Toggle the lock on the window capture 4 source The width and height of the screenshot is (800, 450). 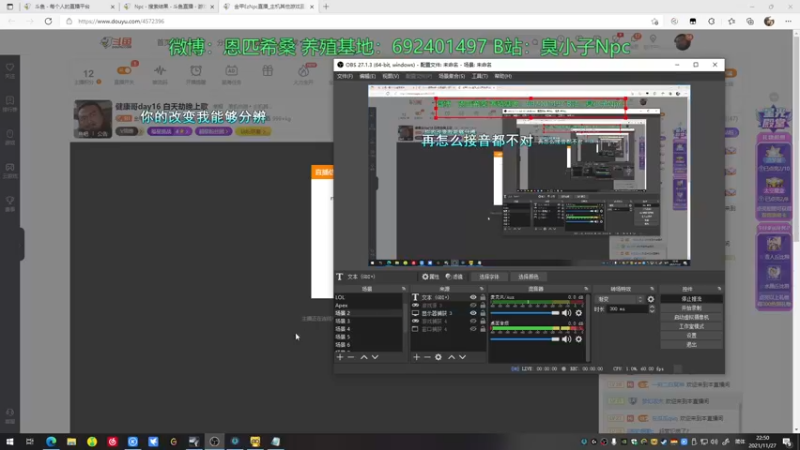483,329
